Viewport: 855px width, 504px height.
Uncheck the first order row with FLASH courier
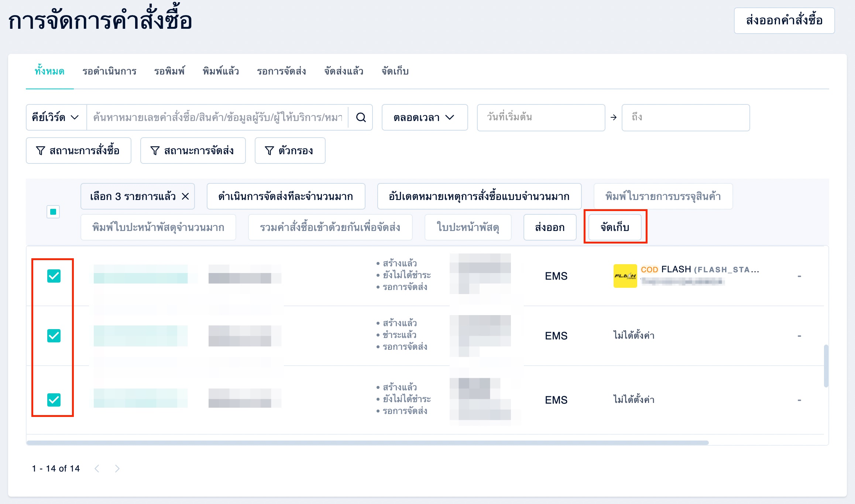[x=54, y=276]
